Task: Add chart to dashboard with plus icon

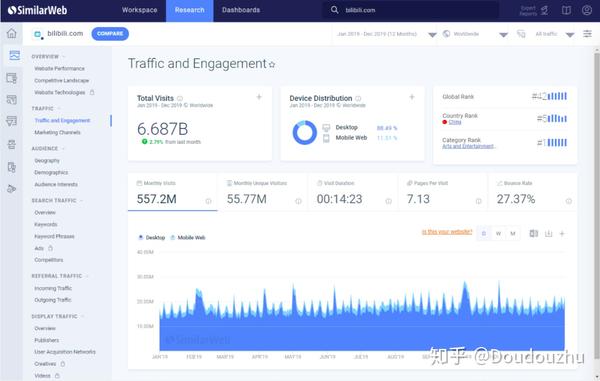Action: coord(562,233)
